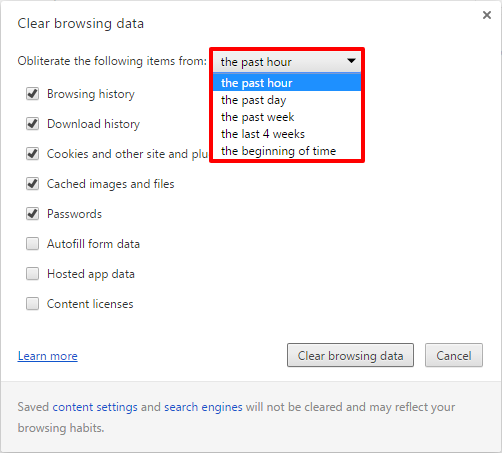This screenshot has height=453, width=502.
Task: Uncheck Cached images and files
Action: pyautogui.click(x=32, y=184)
